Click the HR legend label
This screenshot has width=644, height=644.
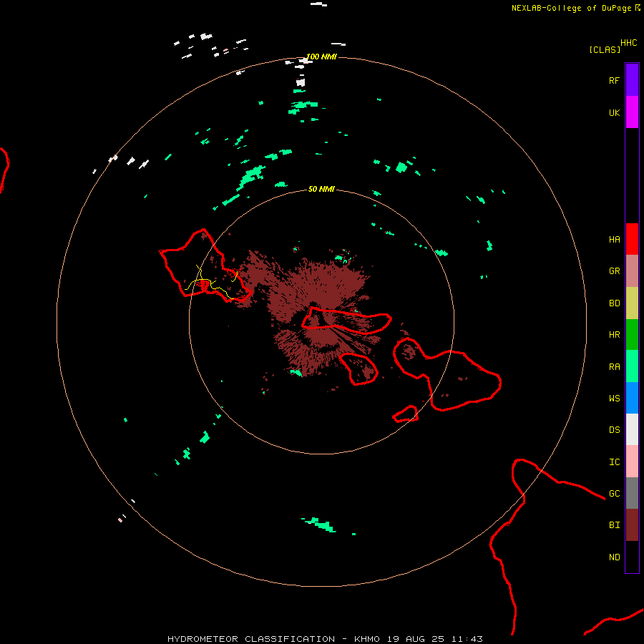pyautogui.click(x=614, y=335)
